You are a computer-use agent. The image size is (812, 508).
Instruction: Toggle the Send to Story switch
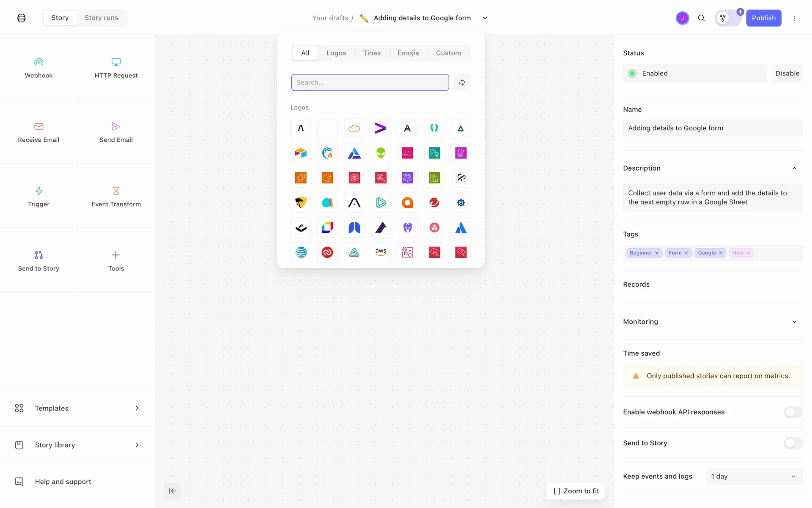(793, 443)
